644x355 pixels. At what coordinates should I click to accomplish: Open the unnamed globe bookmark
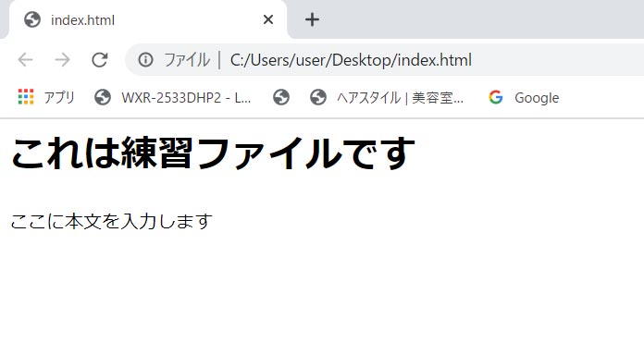(281, 97)
